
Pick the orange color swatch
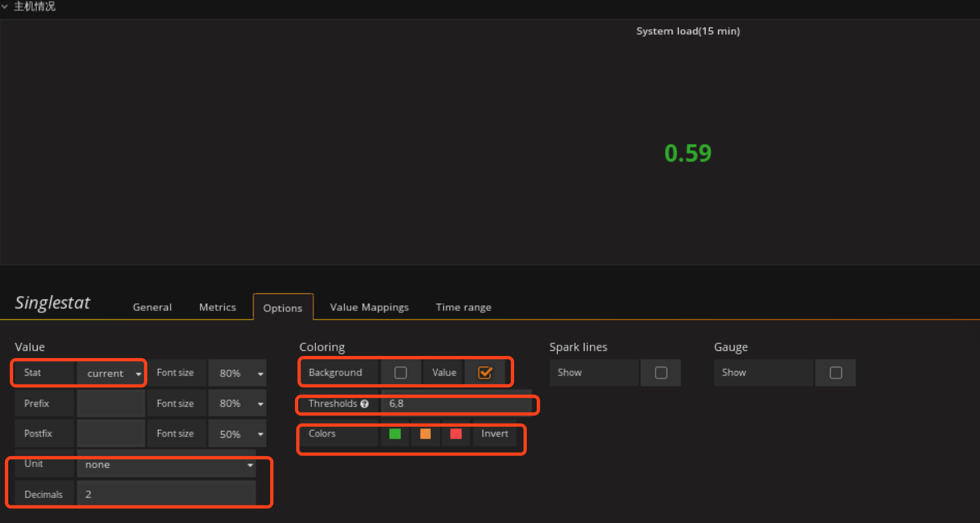[425, 434]
